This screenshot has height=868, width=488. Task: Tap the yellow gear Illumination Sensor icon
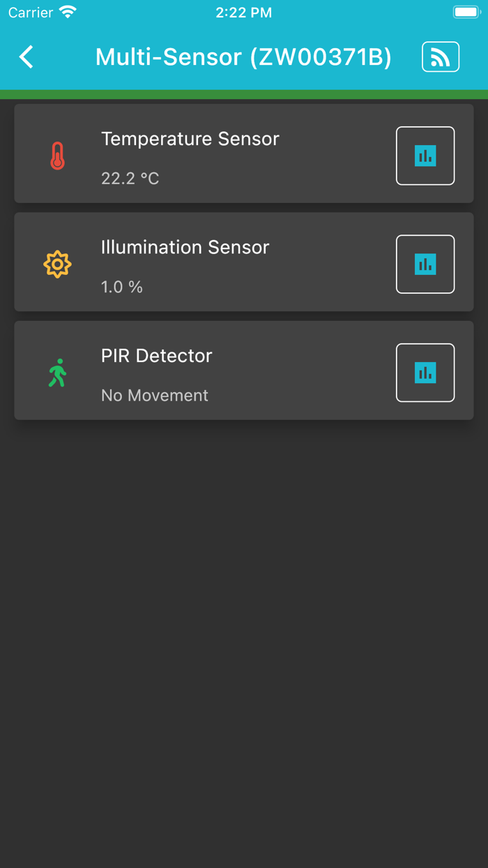pyautogui.click(x=57, y=264)
